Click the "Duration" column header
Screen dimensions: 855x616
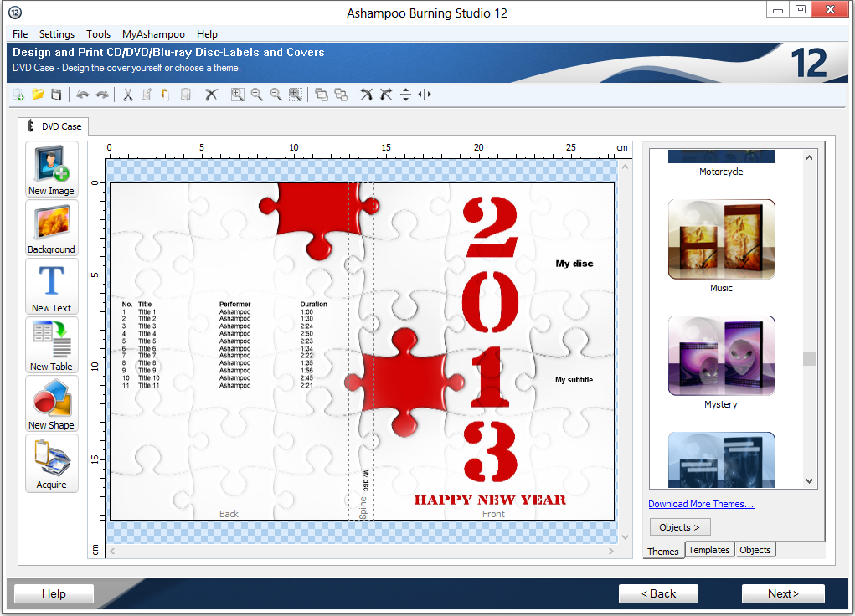[313, 304]
